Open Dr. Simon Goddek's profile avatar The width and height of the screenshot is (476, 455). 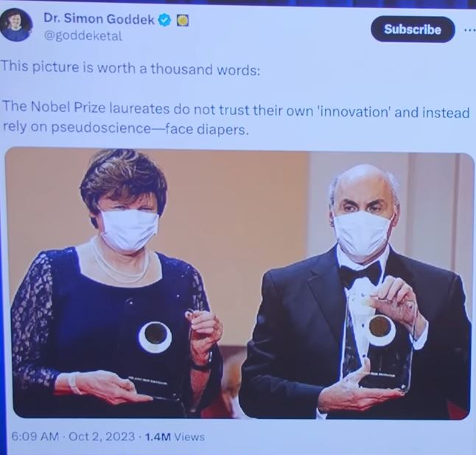point(16,26)
